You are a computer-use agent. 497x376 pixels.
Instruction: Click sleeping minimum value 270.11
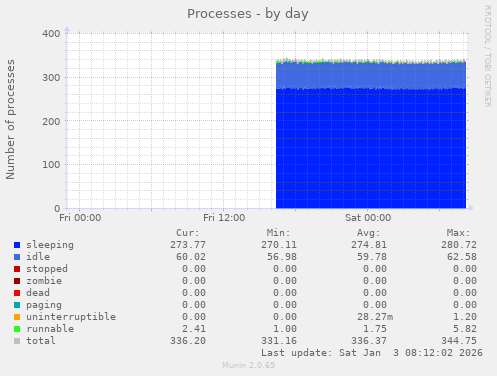click(x=279, y=245)
